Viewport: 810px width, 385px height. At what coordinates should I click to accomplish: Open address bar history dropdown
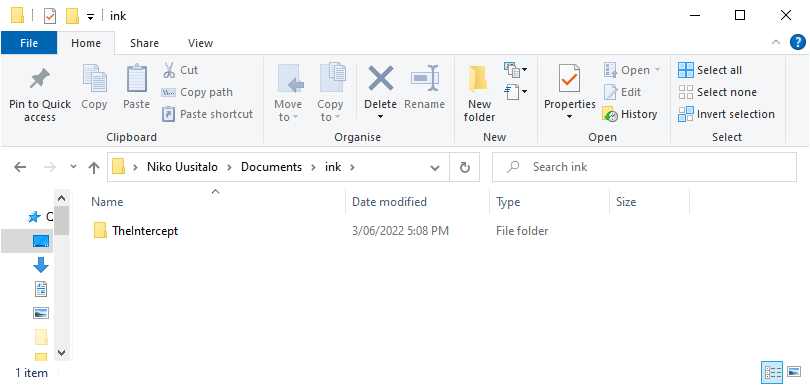[435, 167]
